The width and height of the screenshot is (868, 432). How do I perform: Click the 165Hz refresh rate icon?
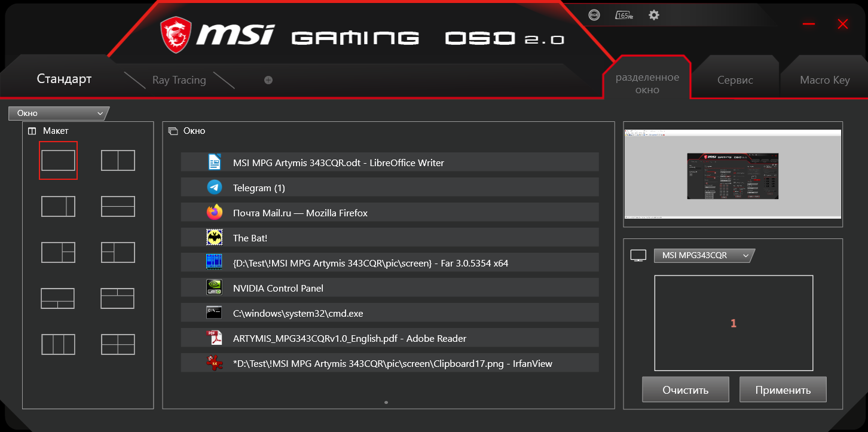coord(624,16)
